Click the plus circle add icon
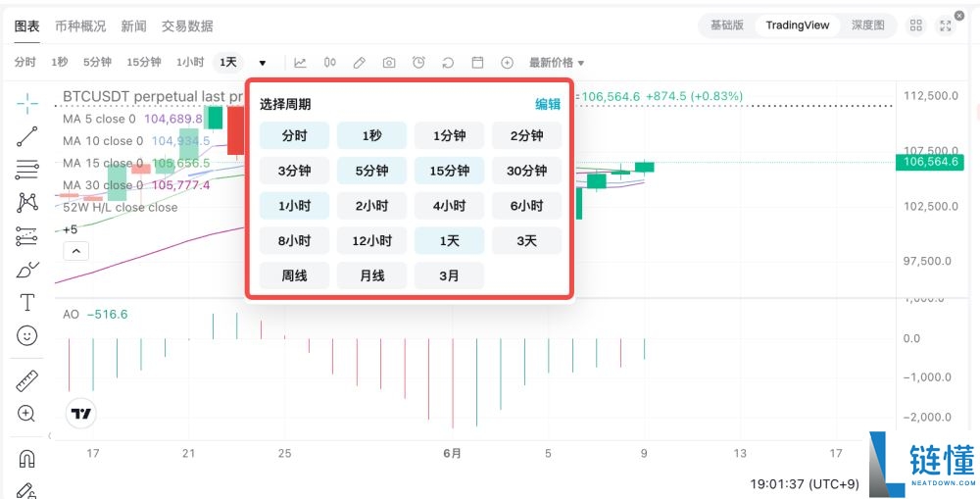The image size is (980, 499). click(507, 63)
